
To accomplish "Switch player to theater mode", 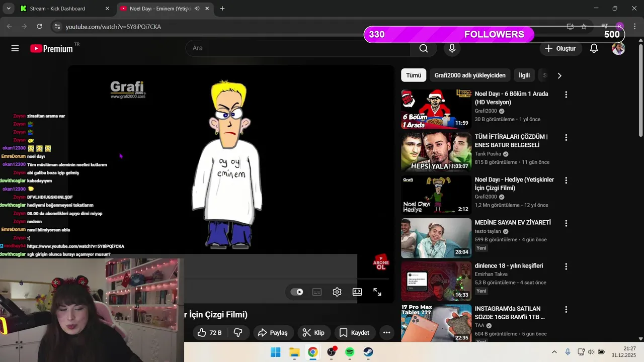I will [357, 292].
